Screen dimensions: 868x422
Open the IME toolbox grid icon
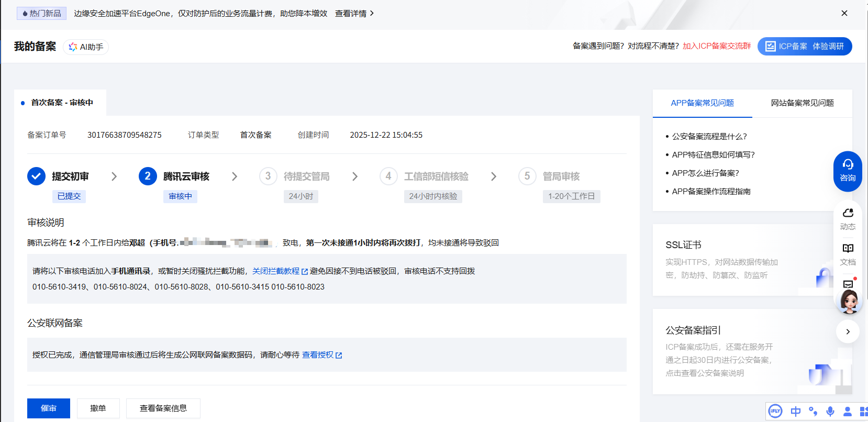pyautogui.click(x=863, y=412)
